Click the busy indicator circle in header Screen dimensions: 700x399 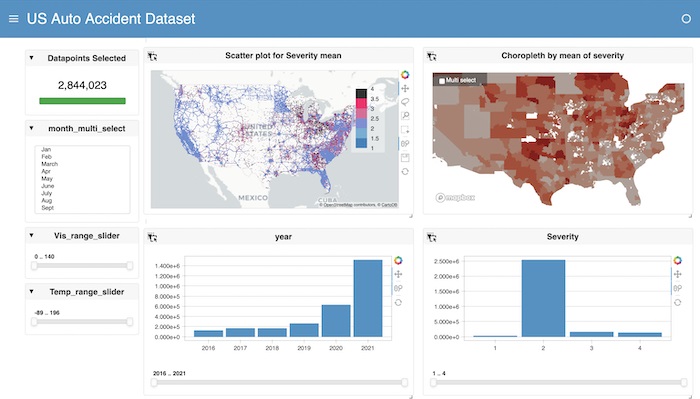tap(686, 19)
